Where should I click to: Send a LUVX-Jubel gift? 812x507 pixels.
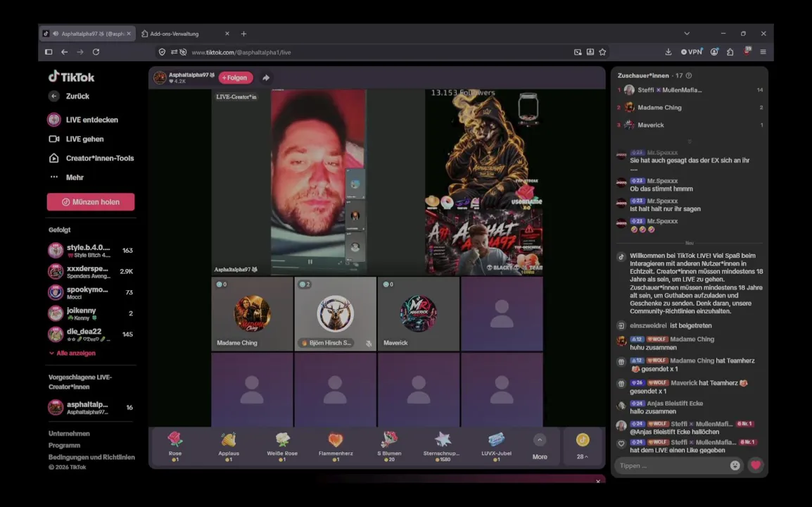point(496,446)
